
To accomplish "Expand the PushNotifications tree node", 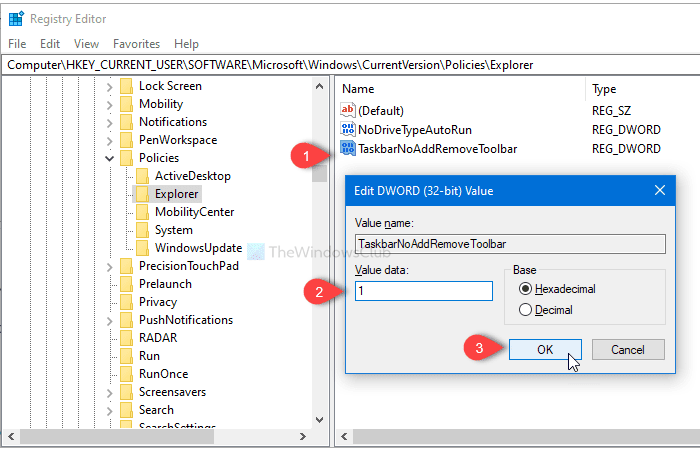I will coord(109,320).
